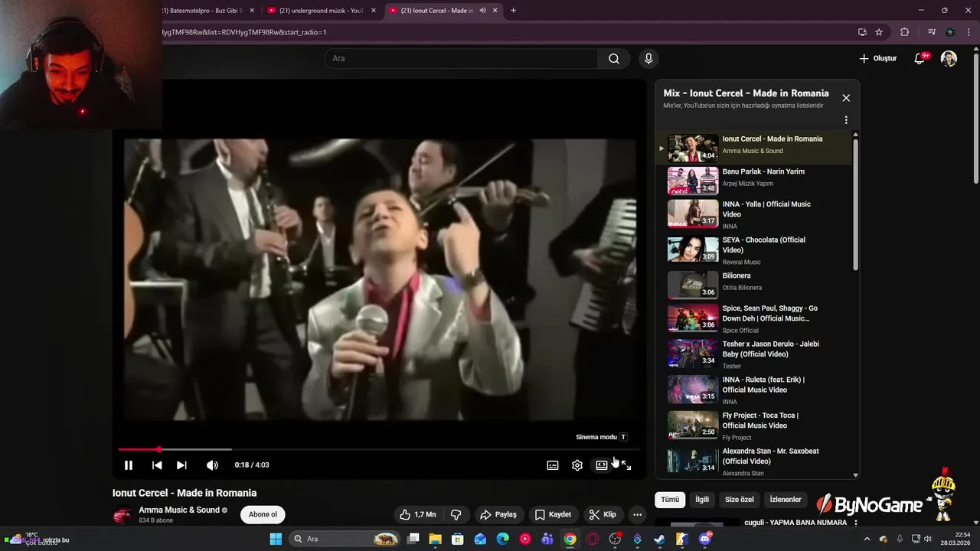Select the Tümü filter chip
The width and height of the screenshot is (980, 551).
[x=670, y=500]
